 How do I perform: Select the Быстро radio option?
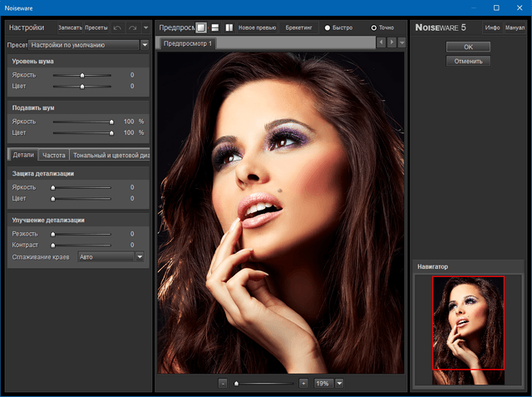(328, 27)
